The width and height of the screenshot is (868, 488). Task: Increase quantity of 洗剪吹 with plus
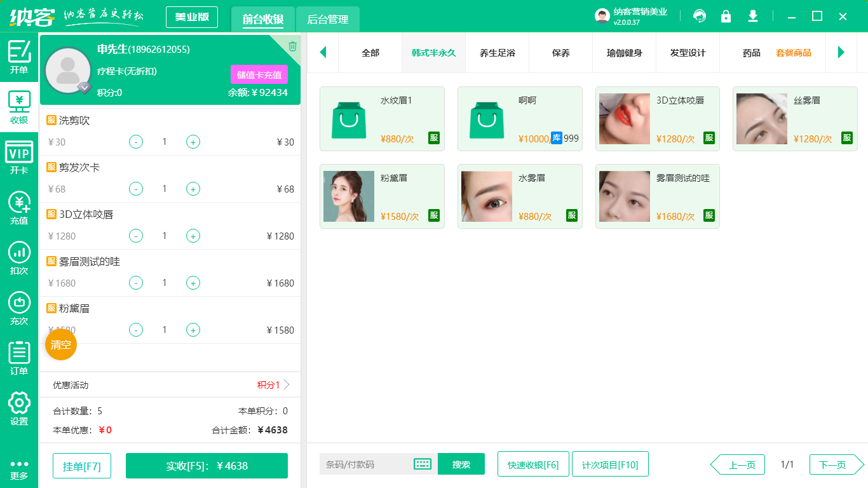[193, 142]
